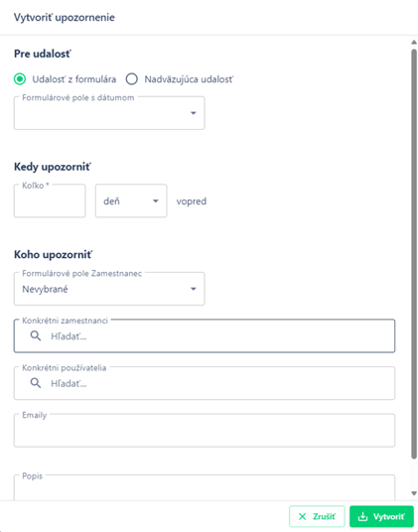Click into the Konkrétni používatelia search field
The image size is (418, 532).
pos(205,383)
